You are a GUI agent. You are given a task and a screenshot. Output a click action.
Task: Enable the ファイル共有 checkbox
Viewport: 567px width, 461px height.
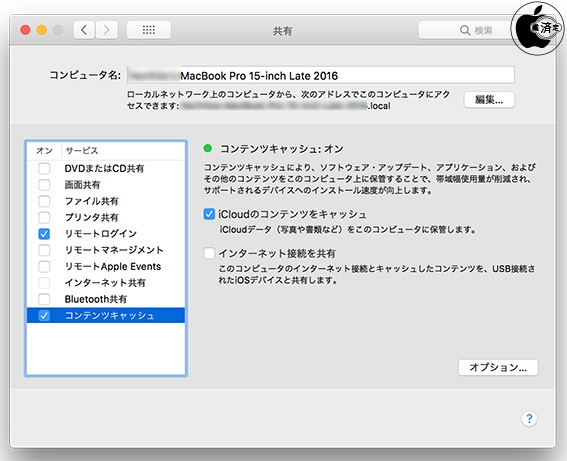[44, 201]
